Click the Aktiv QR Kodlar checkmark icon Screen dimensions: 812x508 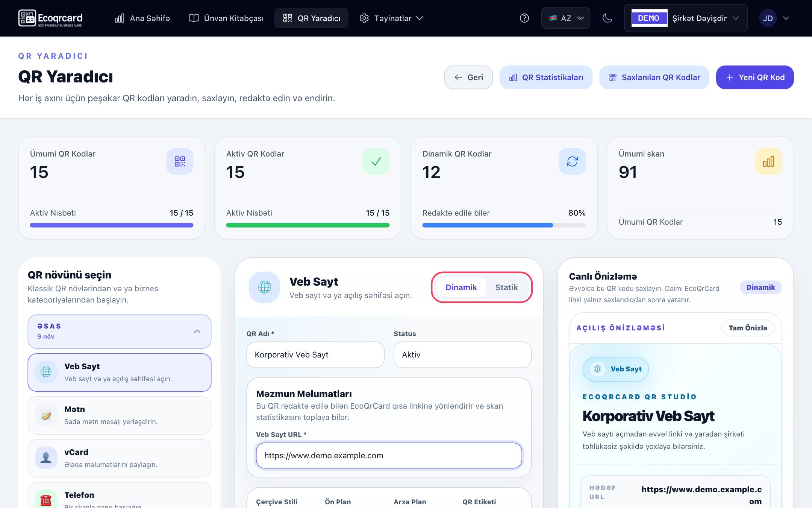[x=376, y=161]
